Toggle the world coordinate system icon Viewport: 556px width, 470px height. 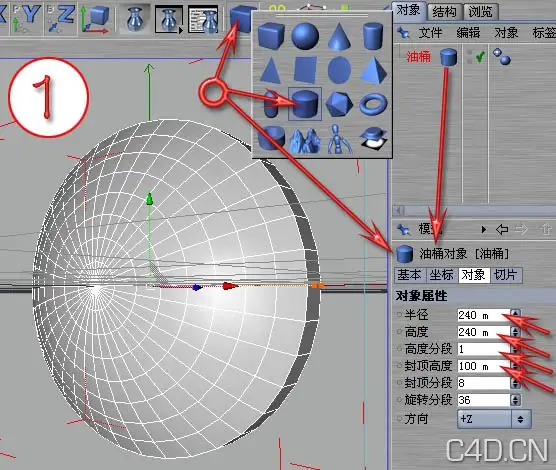tap(95, 20)
